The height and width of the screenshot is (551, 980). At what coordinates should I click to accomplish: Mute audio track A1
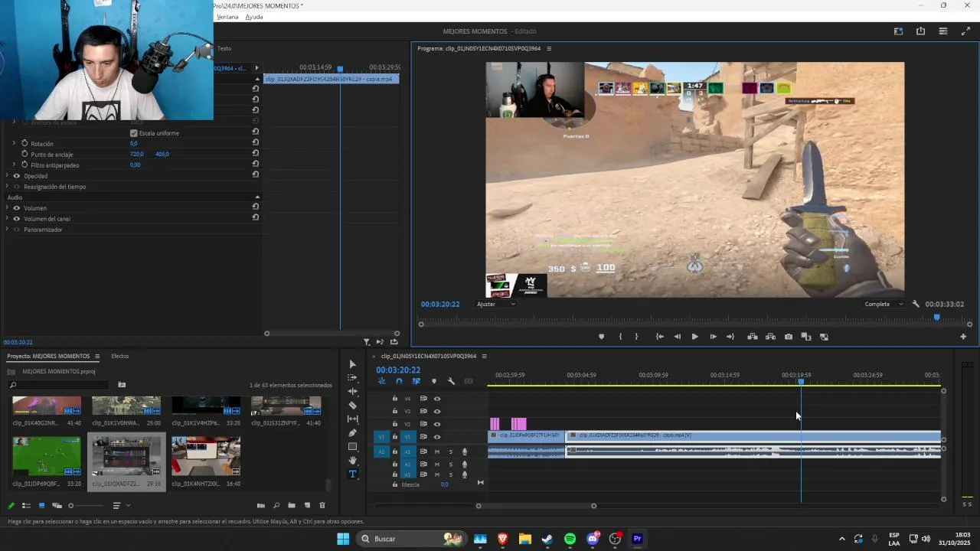tap(437, 452)
